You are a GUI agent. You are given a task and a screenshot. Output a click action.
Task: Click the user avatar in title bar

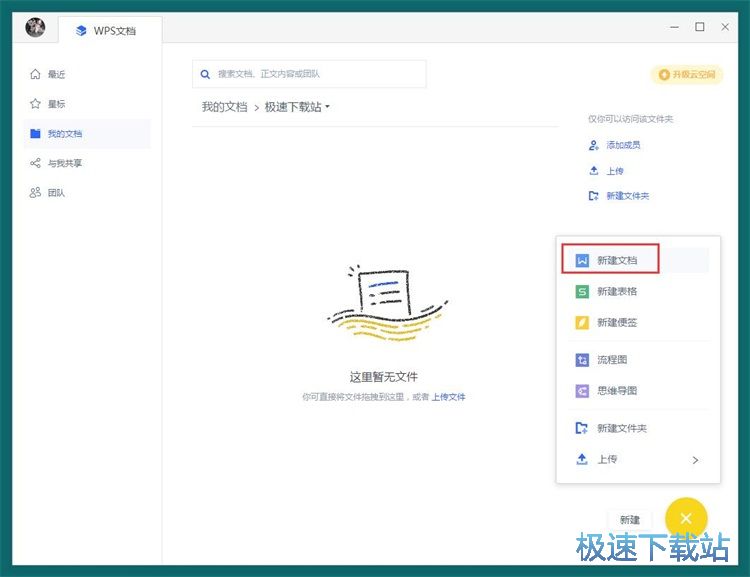35,28
